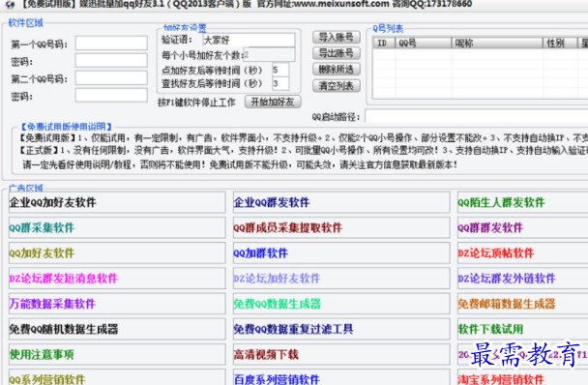
Task: Open the 企业QQ群发软件 ad link
Action: (x=341, y=202)
